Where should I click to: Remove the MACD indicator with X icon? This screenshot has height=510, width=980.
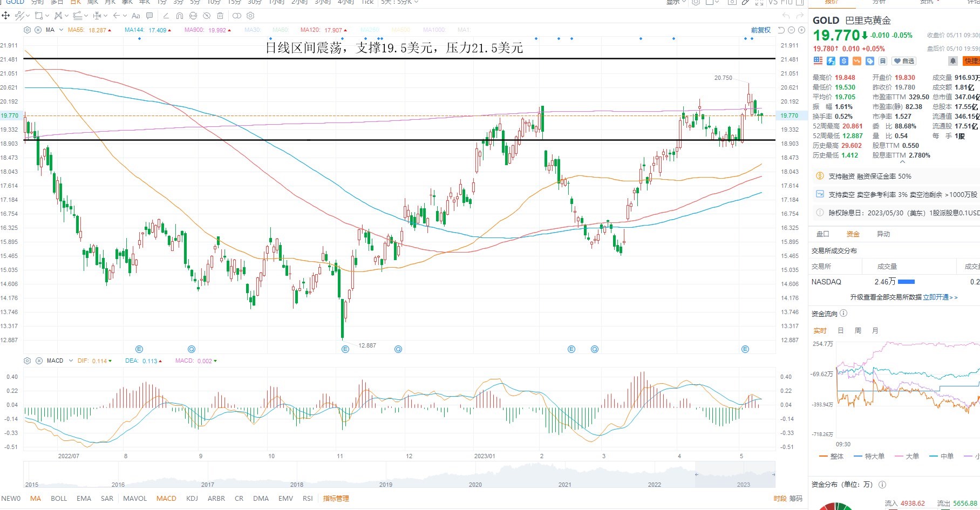coord(39,361)
